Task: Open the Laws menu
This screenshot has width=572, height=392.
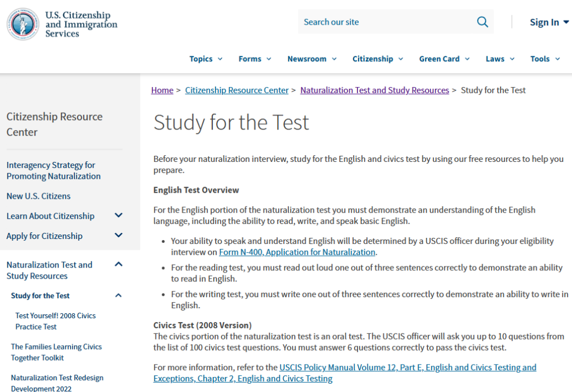Action: (500, 59)
